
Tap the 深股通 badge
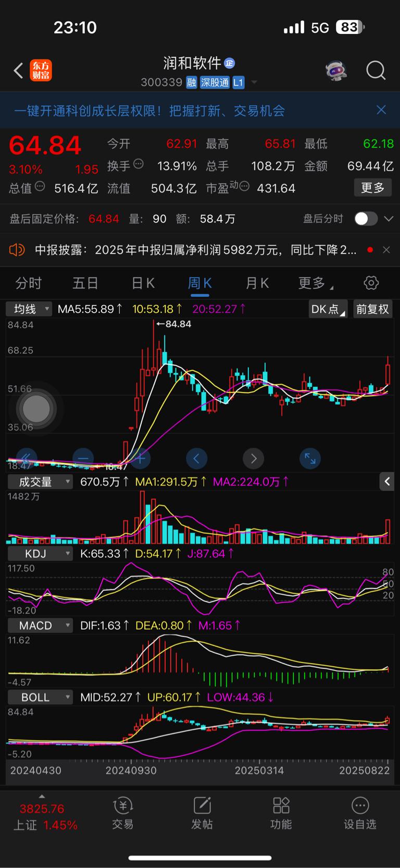[215, 82]
